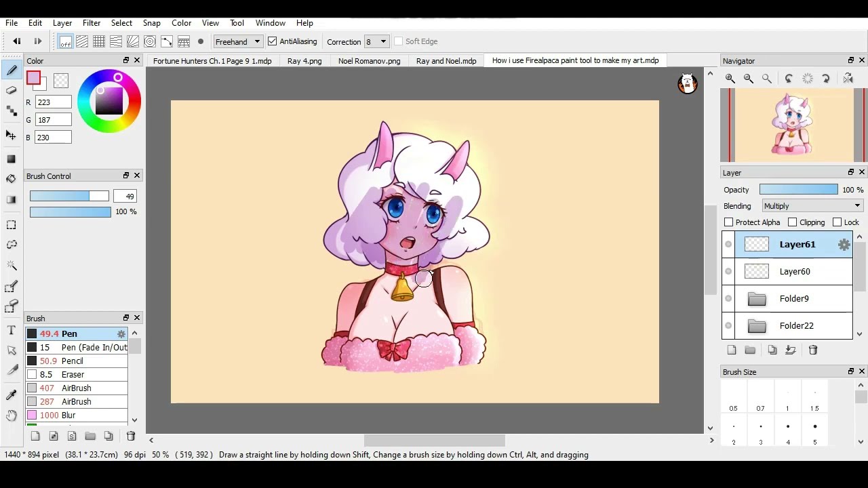Add a new layer folder
868x488 pixels.
750,350
